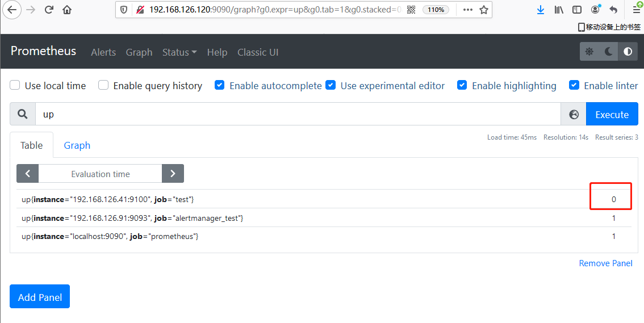This screenshot has width=644, height=323.
Task: Switch to Classic UI
Action: coord(258,52)
